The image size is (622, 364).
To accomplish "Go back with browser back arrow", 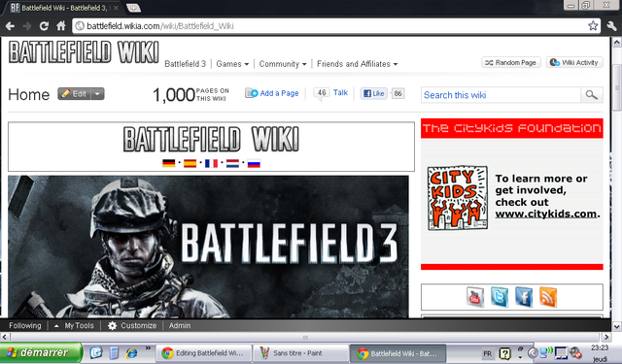I will [10, 26].
